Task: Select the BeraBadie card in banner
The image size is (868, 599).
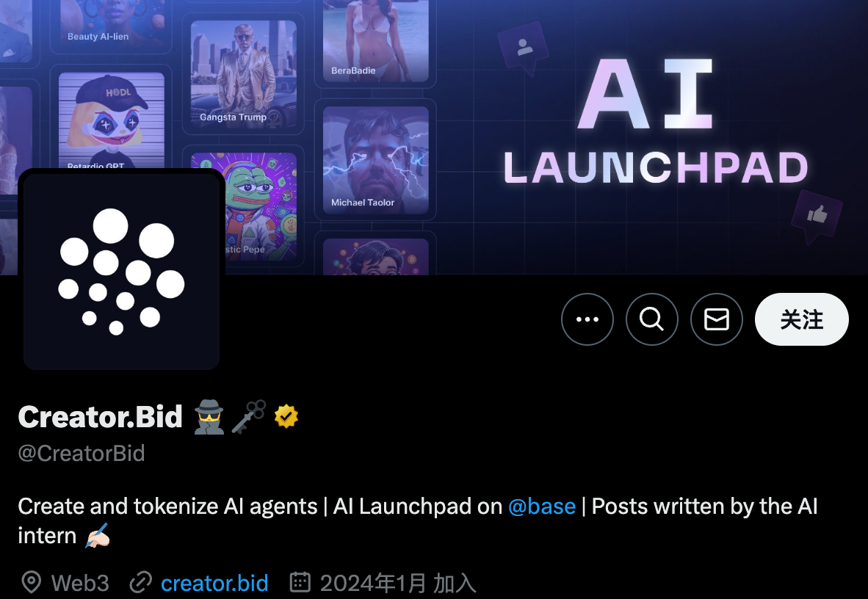Action: tap(376, 41)
